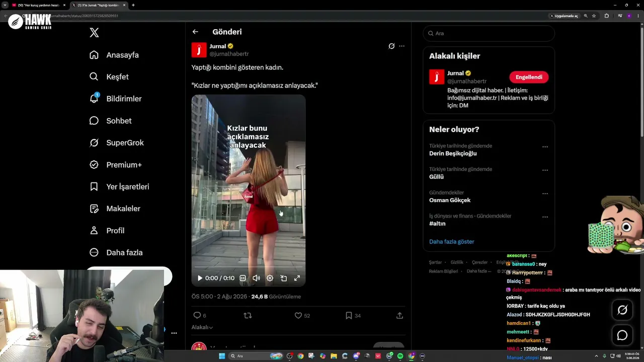Open Bildirimler notifications
This screenshot has height=362, width=644.
pyautogui.click(x=115, y=99)
